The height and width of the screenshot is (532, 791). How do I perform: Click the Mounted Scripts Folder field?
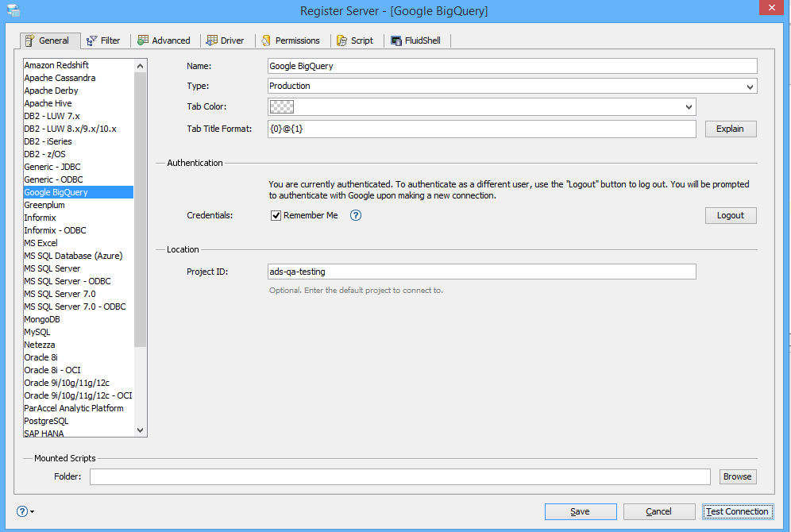click(x=400, y=476)
